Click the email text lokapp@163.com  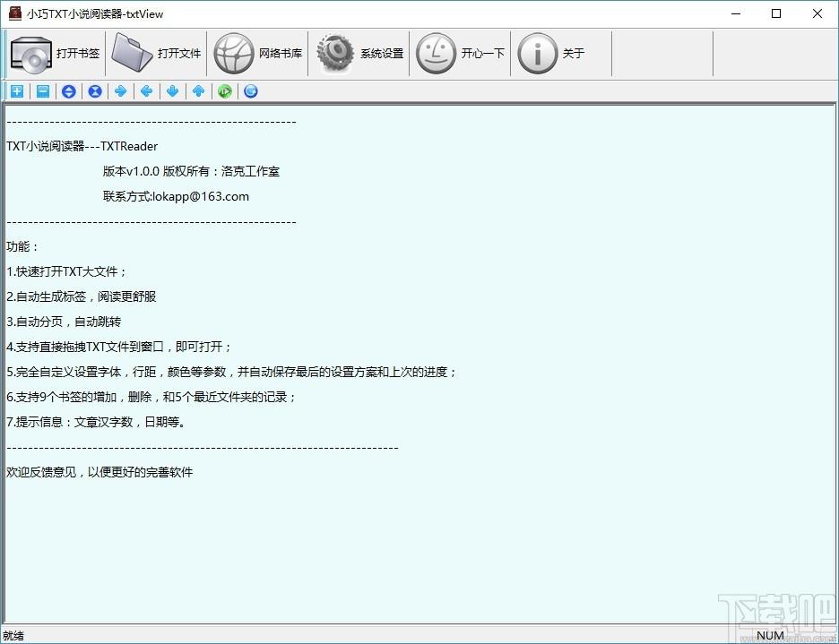pyautogui.click(x=201, y=196)
